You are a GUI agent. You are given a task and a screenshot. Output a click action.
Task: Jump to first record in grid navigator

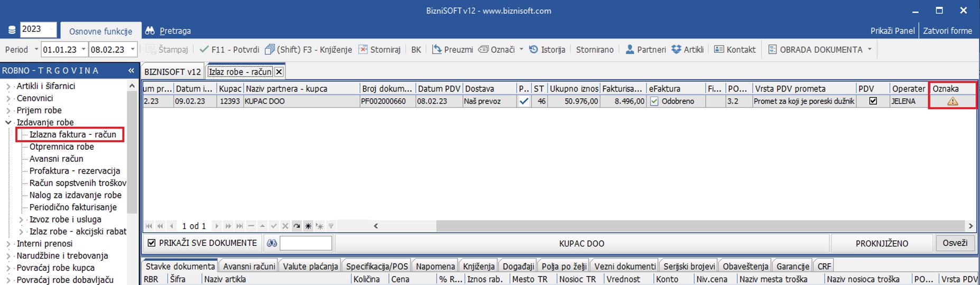click(149, 226)
